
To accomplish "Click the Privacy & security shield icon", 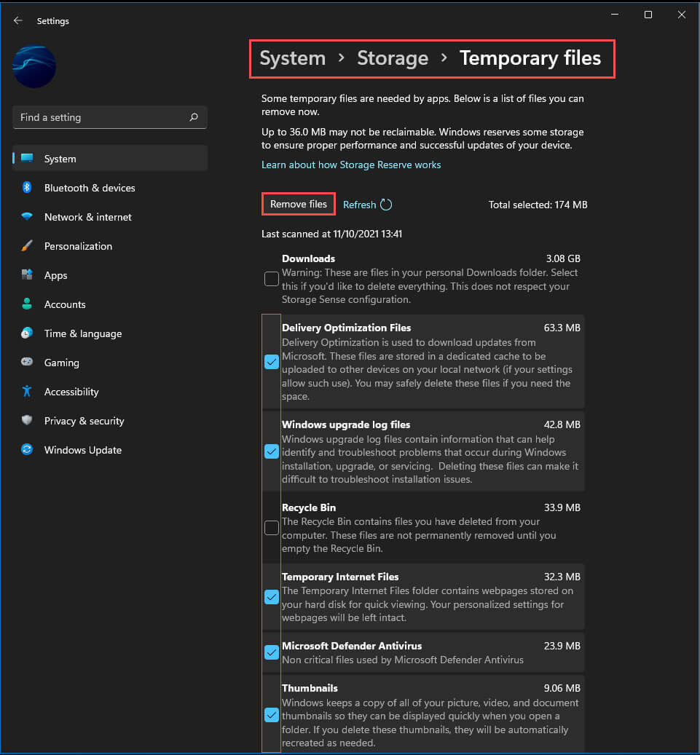I will pos(27,420).
